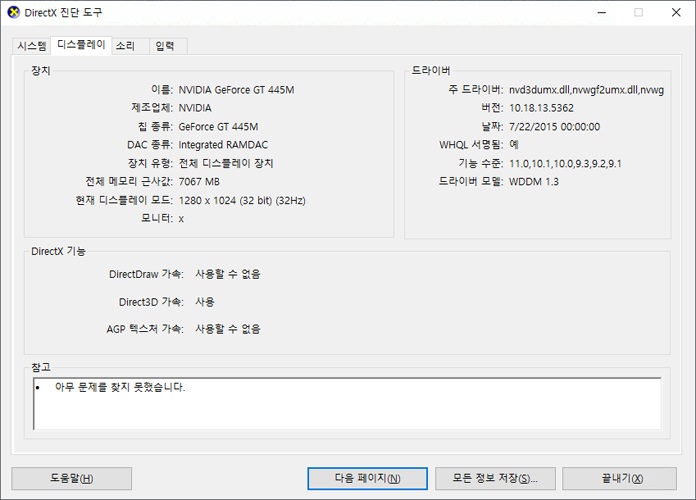
Task: Exit with the 끝내기(X) button
Action: 620,478
